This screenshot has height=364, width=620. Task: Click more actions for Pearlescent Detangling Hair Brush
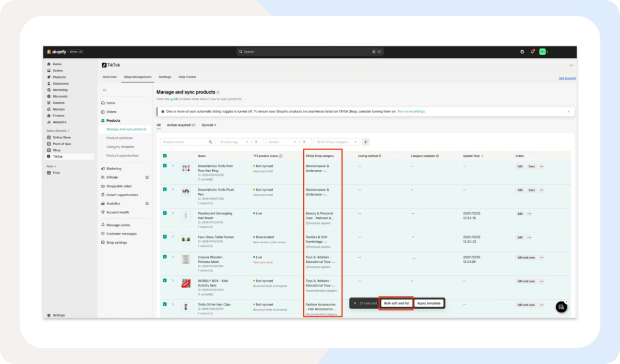click(529, 214)
